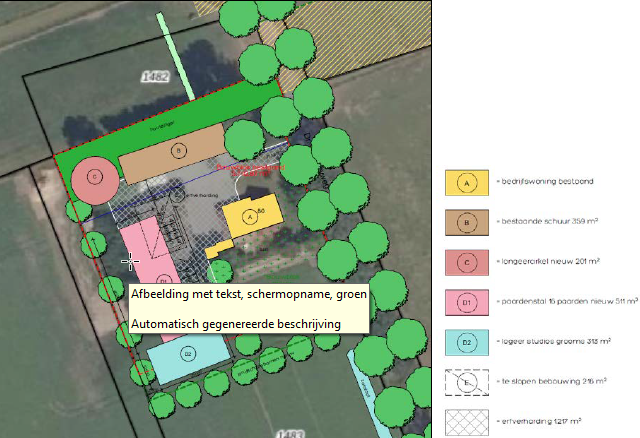Click the cyan D2 legend swatch
This screenshot has width=640, height=438.
tap(466, 341)
